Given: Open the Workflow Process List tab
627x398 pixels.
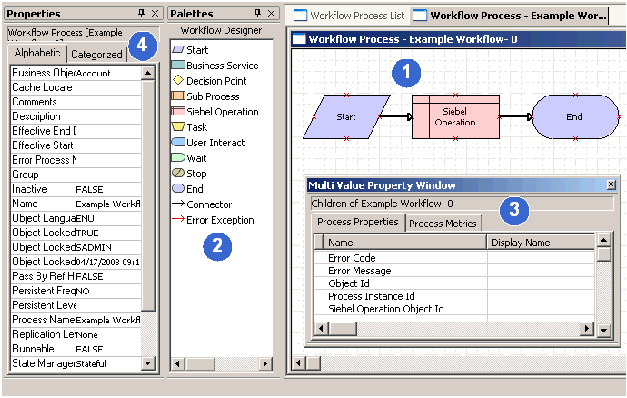Looking at the screenshot, I should point(349,16).
